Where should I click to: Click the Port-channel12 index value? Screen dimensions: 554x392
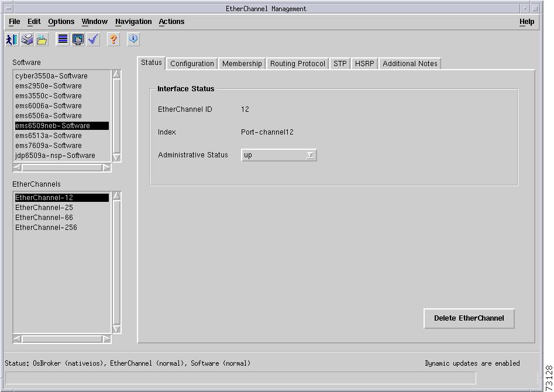[x=267, y=132]
